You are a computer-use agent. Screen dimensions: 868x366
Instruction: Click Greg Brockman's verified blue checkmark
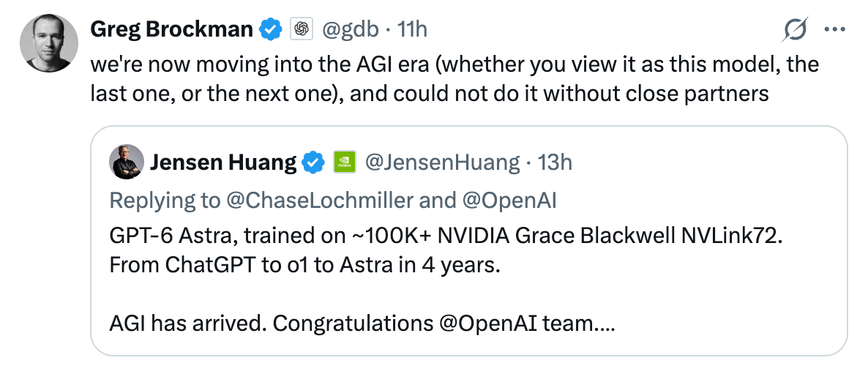(271, 29)
